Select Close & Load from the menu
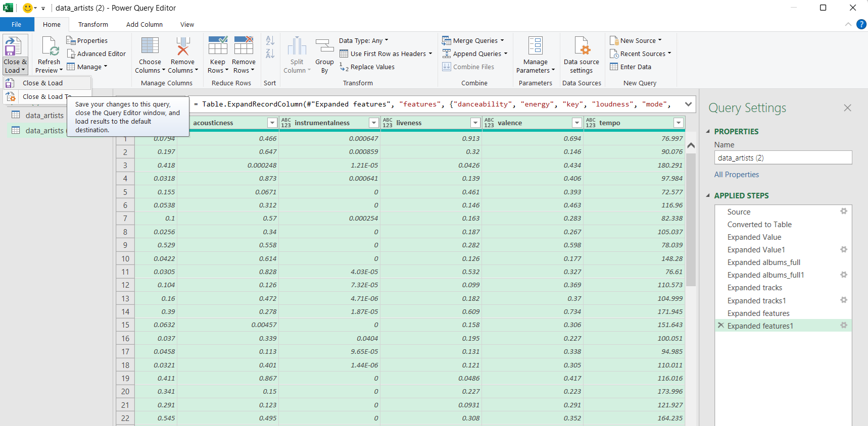The height and width of the screenshot is (426, 868). (x=42, y=83)
